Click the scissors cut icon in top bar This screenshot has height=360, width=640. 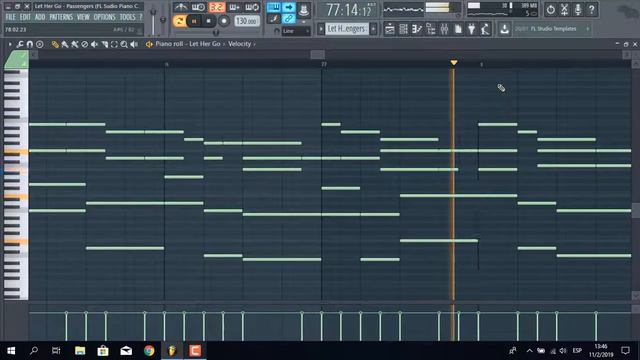(x=564, y=9)
